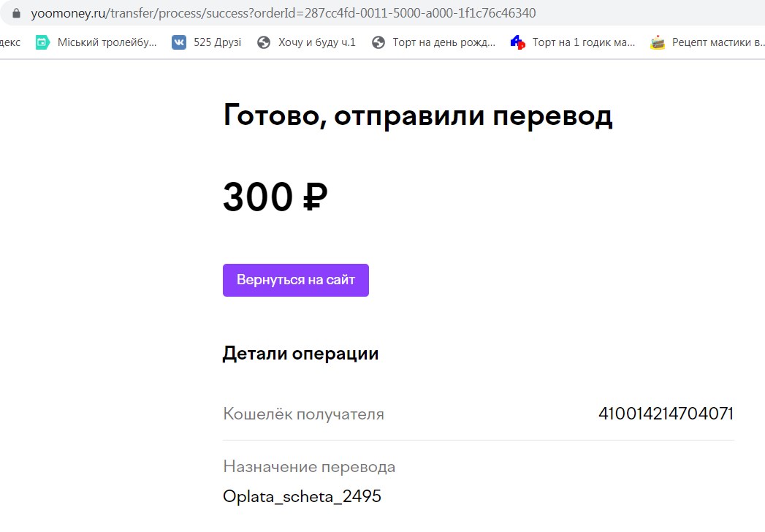Click the Торт на 1 годик bookmark icon
The image size is (765, 532).
517,42
